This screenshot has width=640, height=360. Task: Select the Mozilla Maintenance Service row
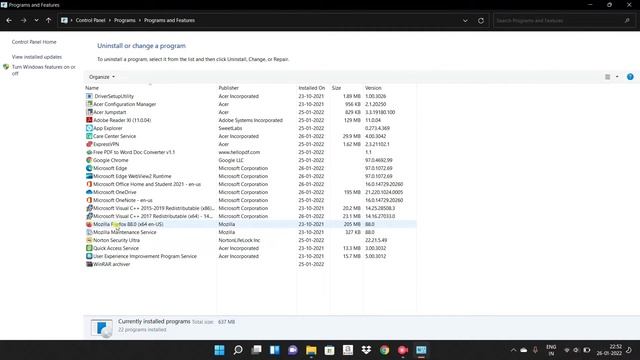[250, 232]
